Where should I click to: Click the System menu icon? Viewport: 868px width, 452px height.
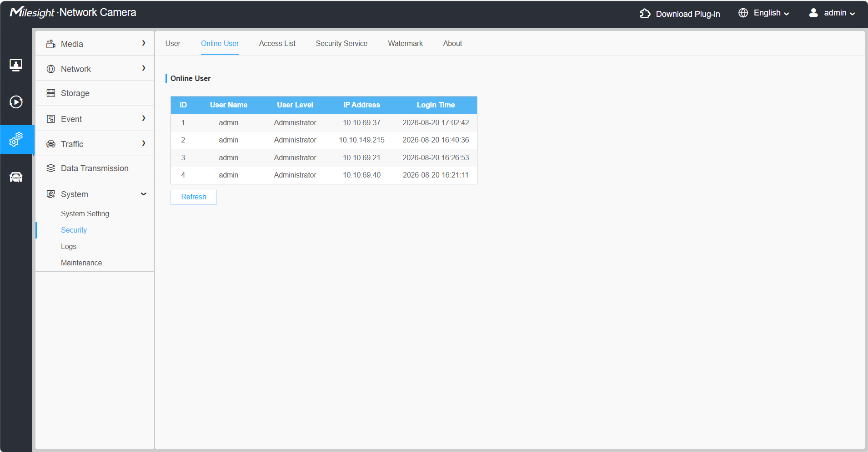(x=51, y=194)
